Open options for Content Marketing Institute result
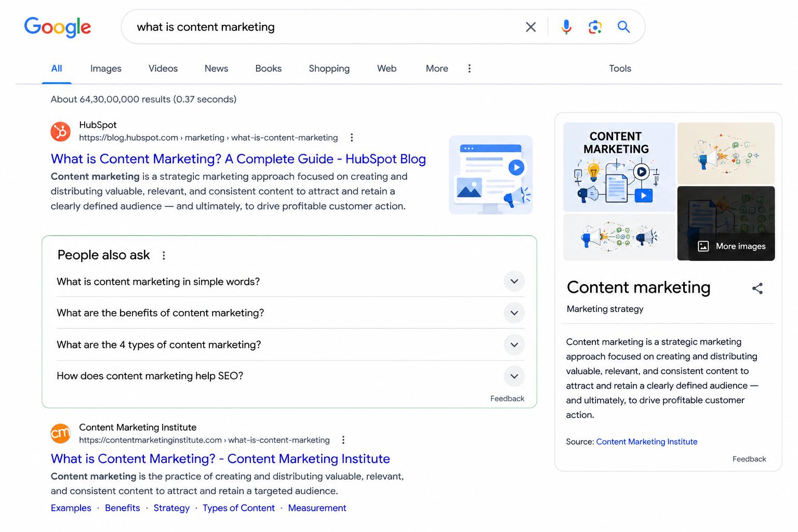Viewport: 798px width, 532px height. click(343, 440)
